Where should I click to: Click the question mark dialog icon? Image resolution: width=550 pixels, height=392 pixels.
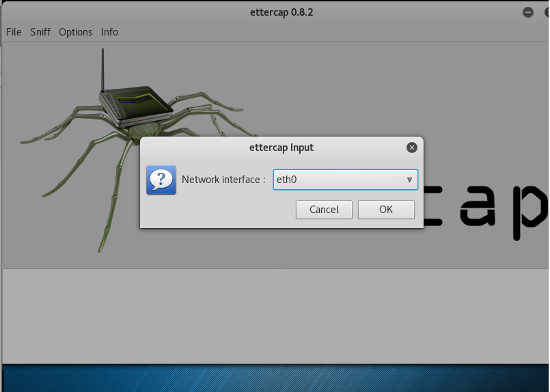161,180
